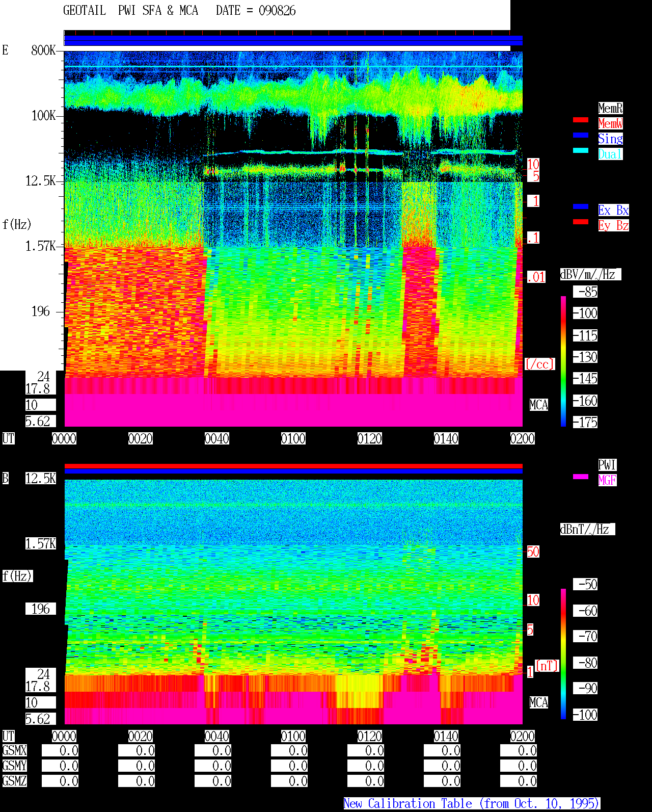652x812 pixels.
Task: Click the GEOTAIL PWI SFA & MCA title
Action: 179,11
